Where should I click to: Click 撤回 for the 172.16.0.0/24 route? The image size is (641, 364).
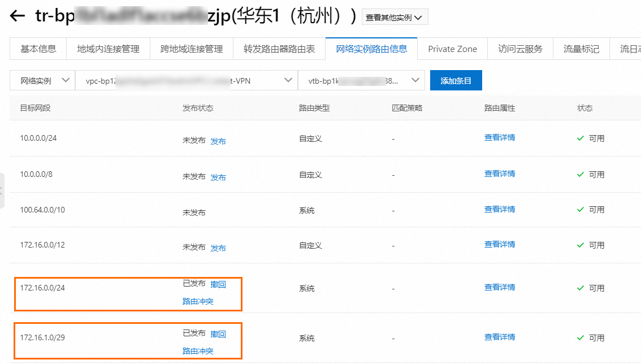click(219, 284)
